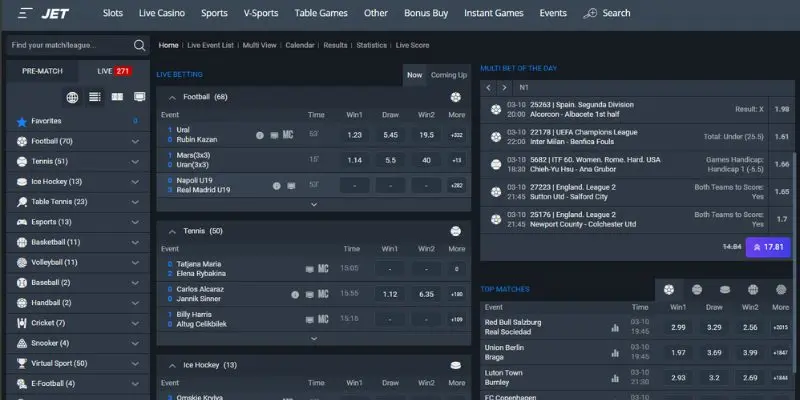Collapse the Football (68) live section

tap(172, 97)
